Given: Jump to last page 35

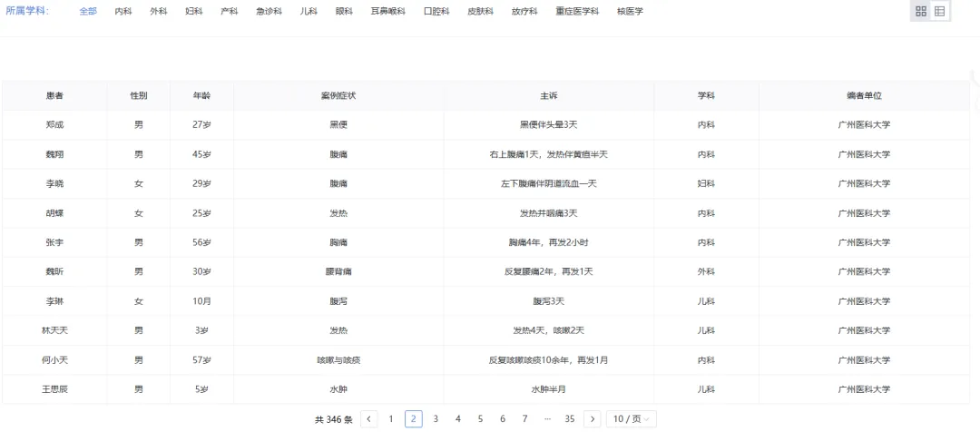Looking at the screenshot, I should point(569,419).
